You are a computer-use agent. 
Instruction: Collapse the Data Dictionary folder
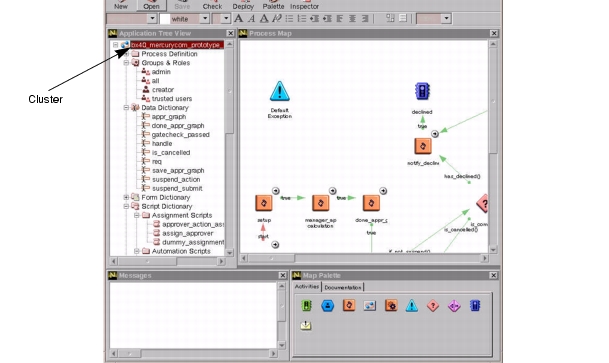[x=126, y=108]
